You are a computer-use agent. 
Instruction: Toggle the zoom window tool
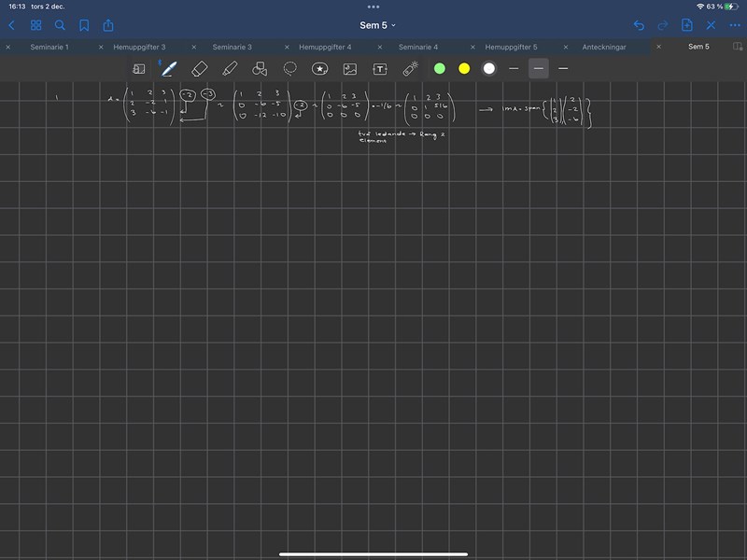tap(139, 68)
